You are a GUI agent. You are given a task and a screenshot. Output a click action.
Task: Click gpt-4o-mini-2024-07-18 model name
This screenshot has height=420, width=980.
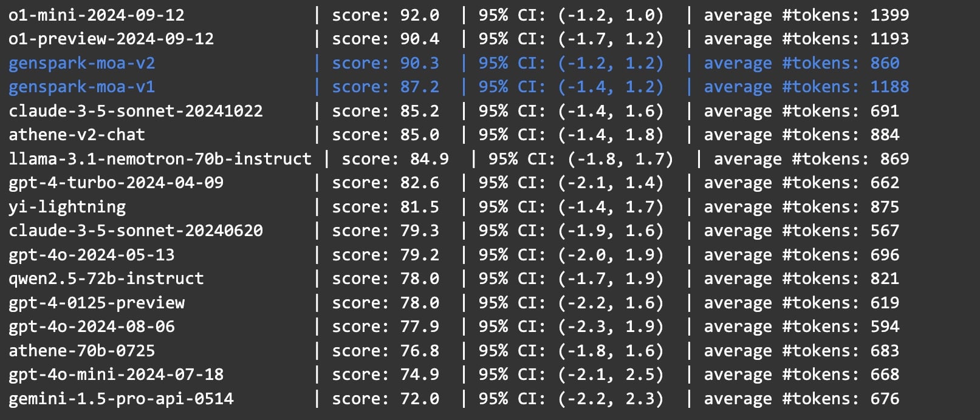pos(116,374)
